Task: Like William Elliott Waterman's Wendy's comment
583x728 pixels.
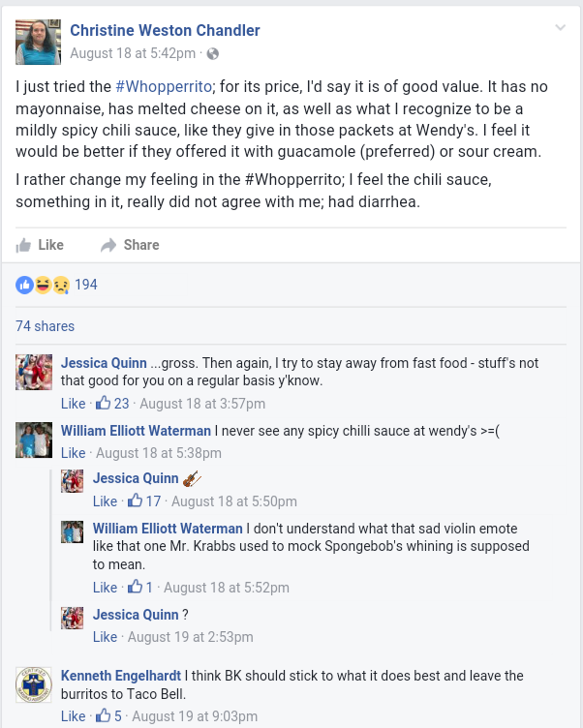Action: 73,453
